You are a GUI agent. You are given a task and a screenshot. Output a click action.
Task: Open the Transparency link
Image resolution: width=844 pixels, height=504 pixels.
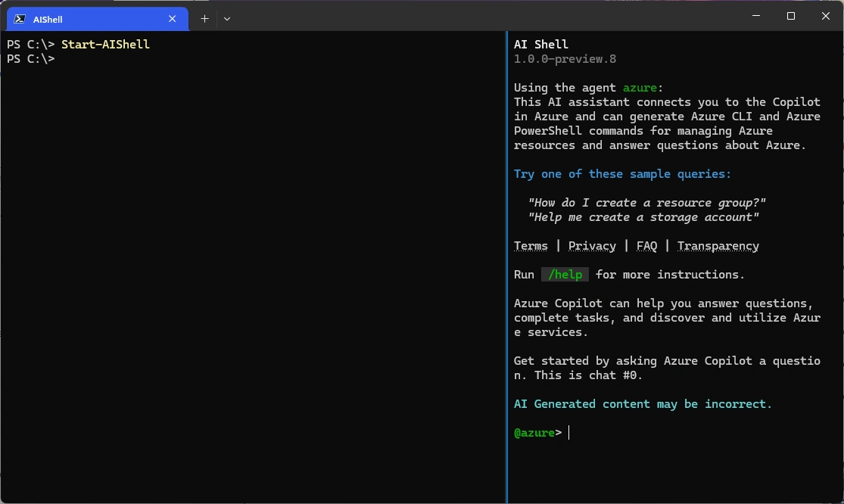point(718,246)
